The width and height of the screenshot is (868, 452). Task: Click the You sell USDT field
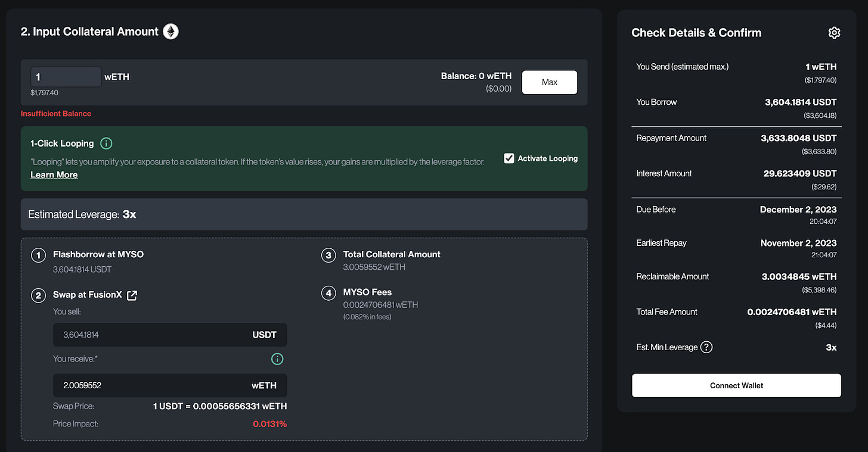coord(170,335)
